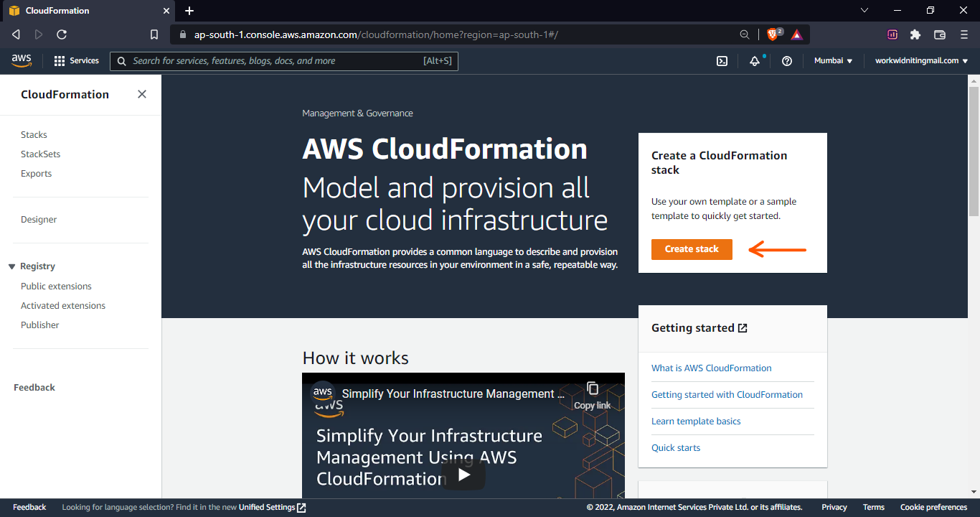Click the Getting started external link icon
This screenshot has width=980, height=517.
(743, 328)
